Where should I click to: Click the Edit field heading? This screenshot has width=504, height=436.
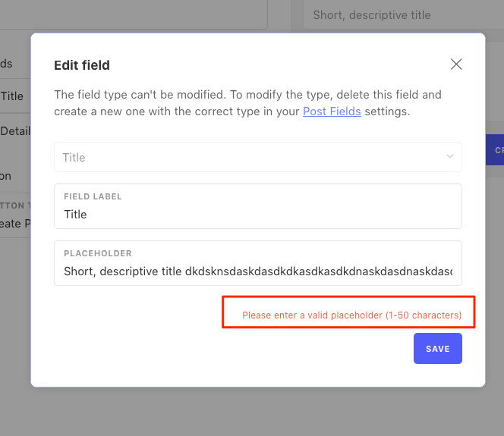point(82,65)
